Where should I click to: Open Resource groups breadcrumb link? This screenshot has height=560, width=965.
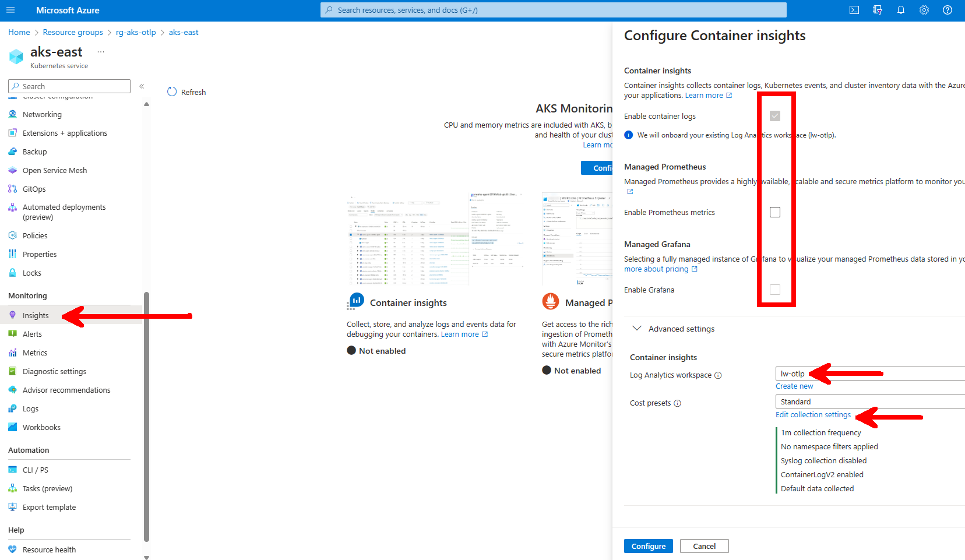[73, 32]
